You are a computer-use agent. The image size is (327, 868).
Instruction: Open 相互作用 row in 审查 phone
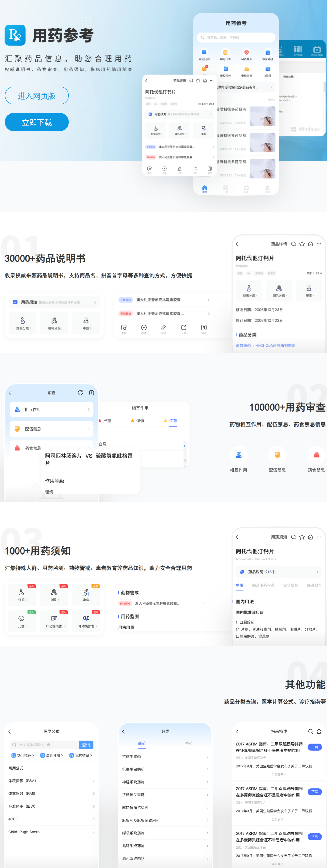pos(52,409)
